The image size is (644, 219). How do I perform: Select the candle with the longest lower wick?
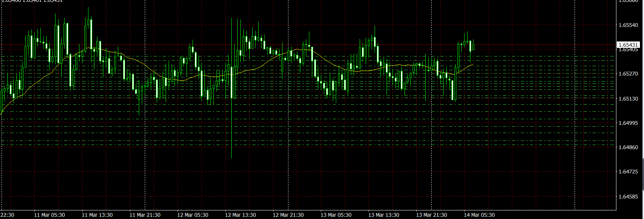pyautogui.click(x=232, y=88)
